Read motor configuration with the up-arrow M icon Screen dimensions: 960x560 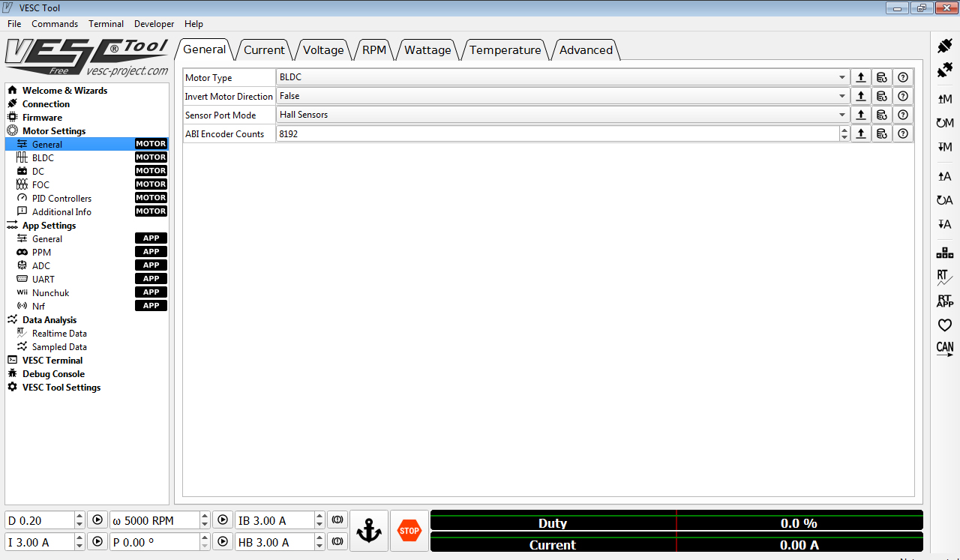[945, 99]
